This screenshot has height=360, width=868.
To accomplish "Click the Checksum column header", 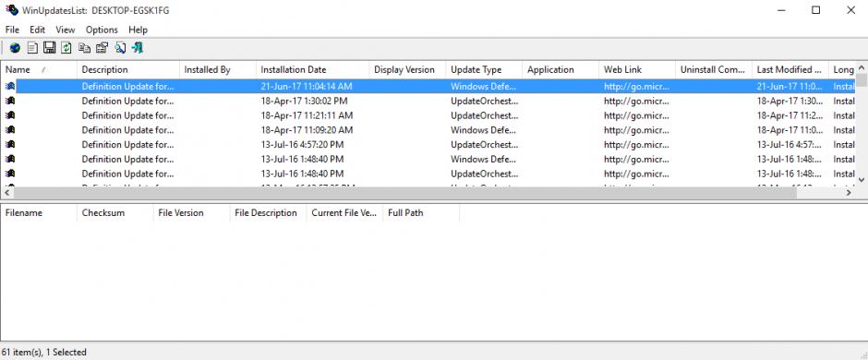I will coord(115,213).
